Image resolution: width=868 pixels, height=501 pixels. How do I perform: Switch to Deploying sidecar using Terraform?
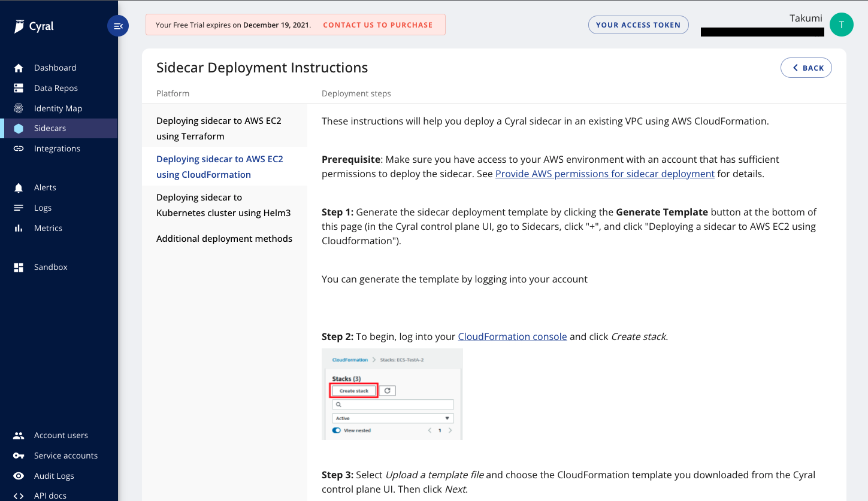point(219,128)
